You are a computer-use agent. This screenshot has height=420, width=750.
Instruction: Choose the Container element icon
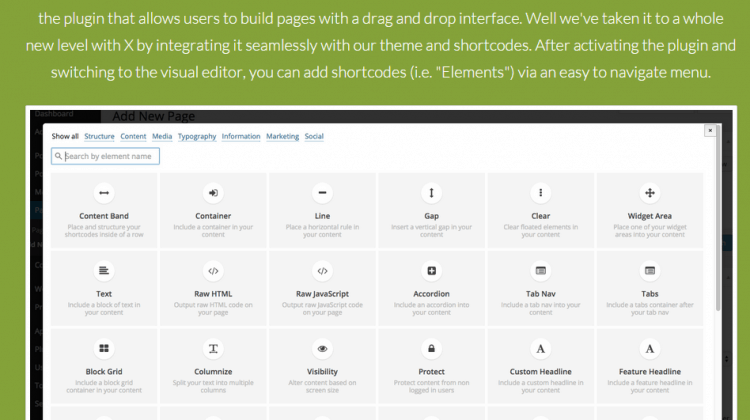pyautogui.click(x=213, y=193)
